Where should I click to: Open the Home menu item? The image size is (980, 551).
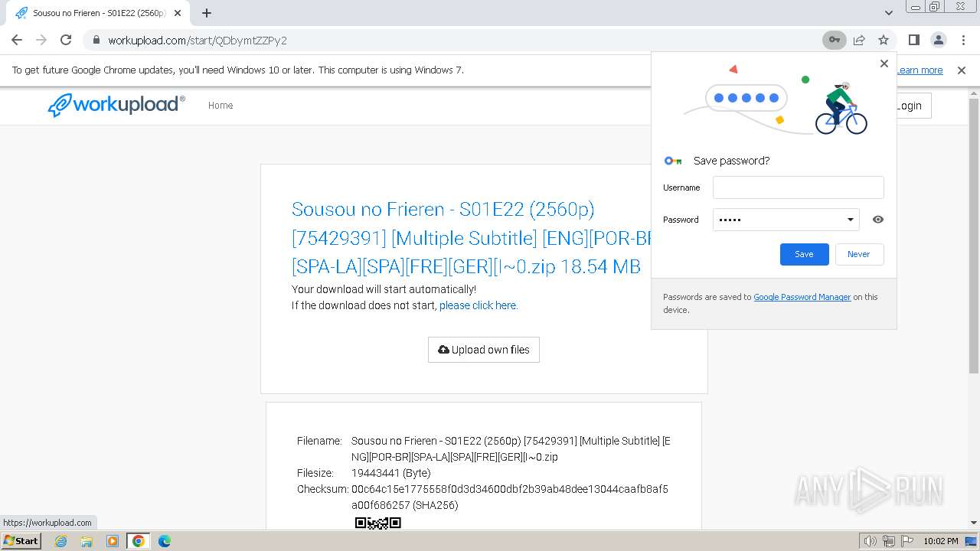[x=220, y=106]
